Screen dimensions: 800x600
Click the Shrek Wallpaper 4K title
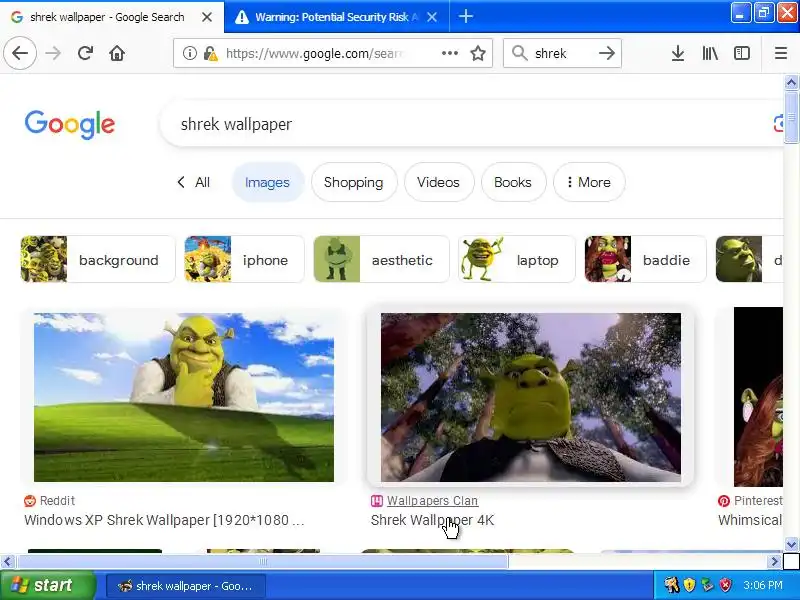tap(432, 520)
